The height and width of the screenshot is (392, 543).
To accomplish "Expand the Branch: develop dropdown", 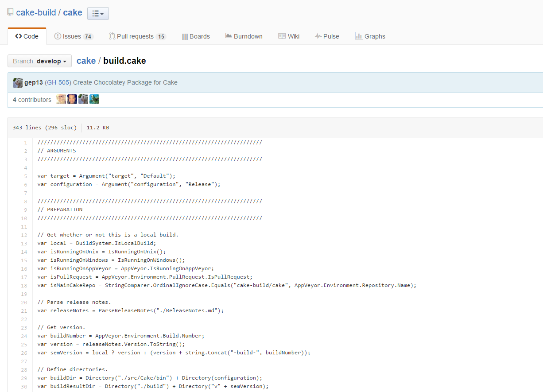I will click(x=39, y=61).
